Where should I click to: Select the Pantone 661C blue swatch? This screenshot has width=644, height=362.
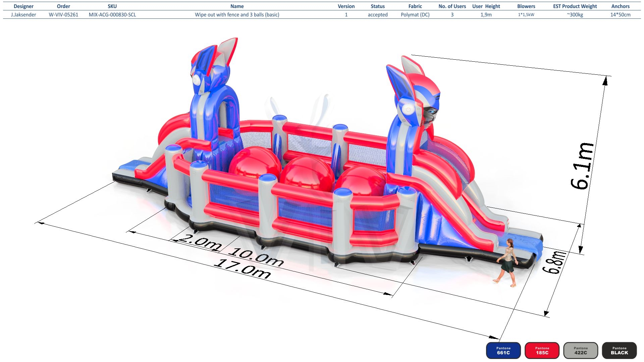pyautogui.click(x=503, y=351)
